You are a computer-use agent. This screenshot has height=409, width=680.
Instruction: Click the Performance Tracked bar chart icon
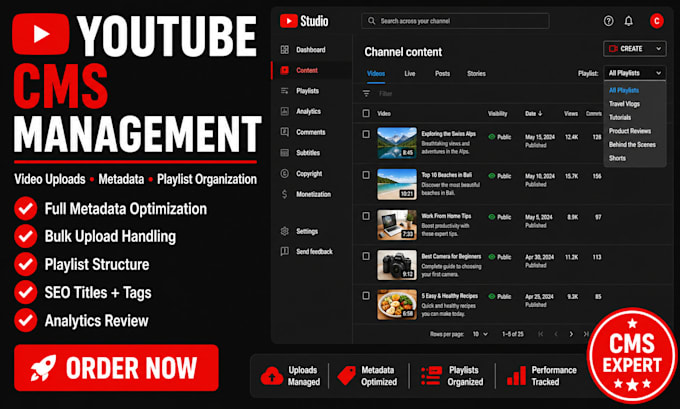click(x=517, y=376)
